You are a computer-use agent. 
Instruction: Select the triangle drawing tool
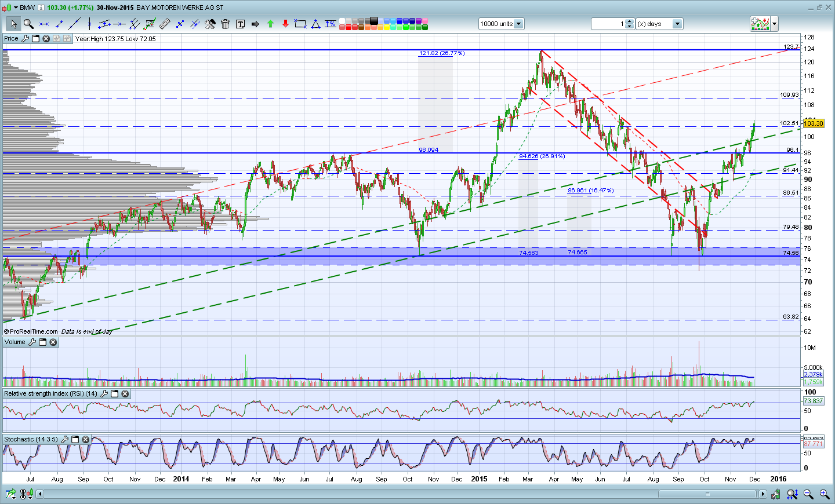315,24
